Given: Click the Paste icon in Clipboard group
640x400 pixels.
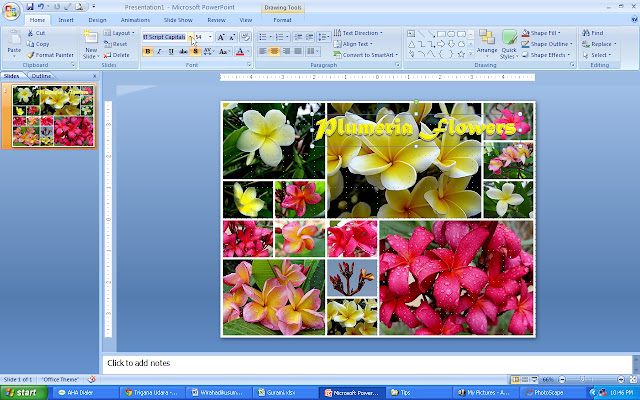Looking at the screenshot, I should (x=14, y=40).
